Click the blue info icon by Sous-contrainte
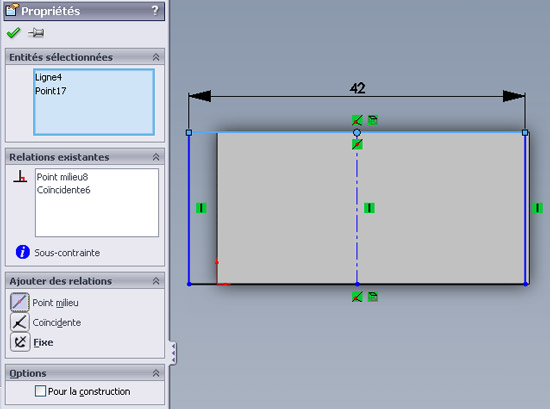This screenshot has width=550, height=409. [x=23, y=252]
